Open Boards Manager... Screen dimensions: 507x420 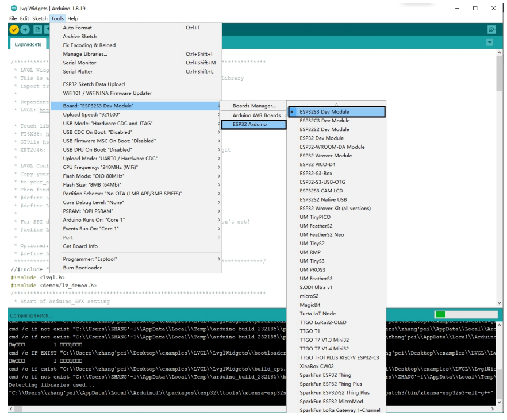pyautogui.click(x=254, y=106)
